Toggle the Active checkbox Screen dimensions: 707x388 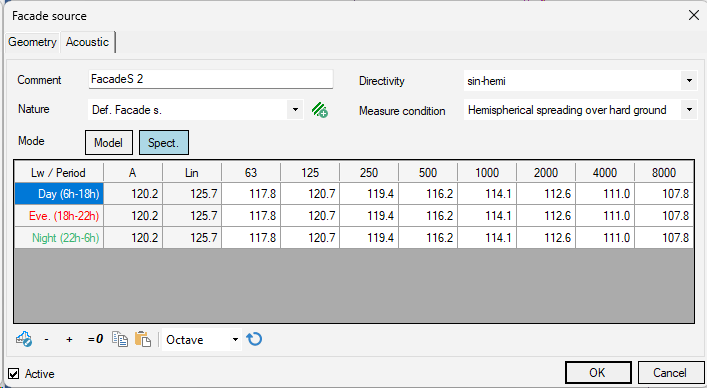14,374
